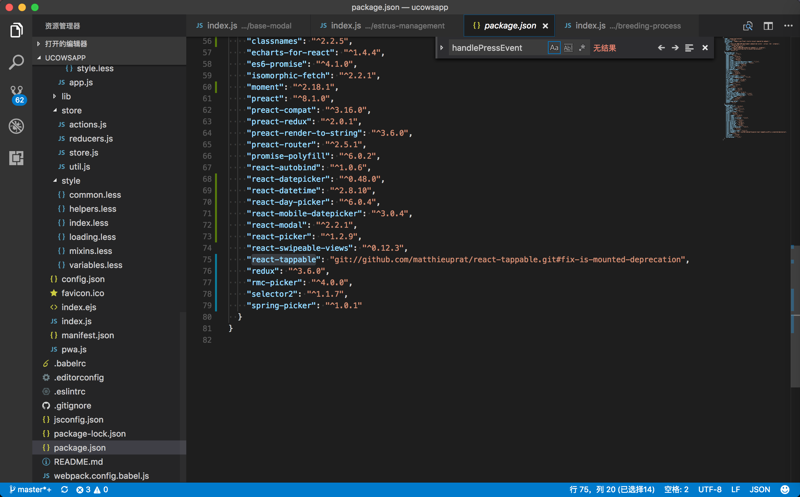Toggle regular expression search option
The image size is (800, 497).
click(582, 48)
